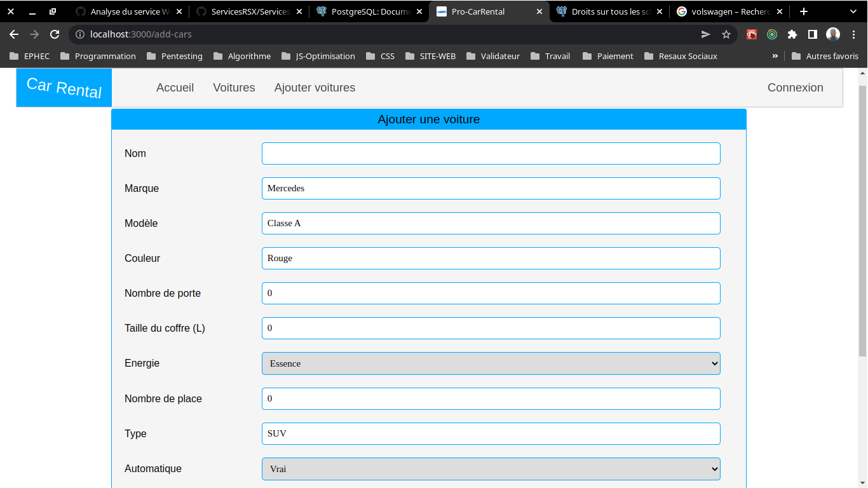868x488 pixels.
Task: Open the Voitures page
Action: [x=234, y=88]
